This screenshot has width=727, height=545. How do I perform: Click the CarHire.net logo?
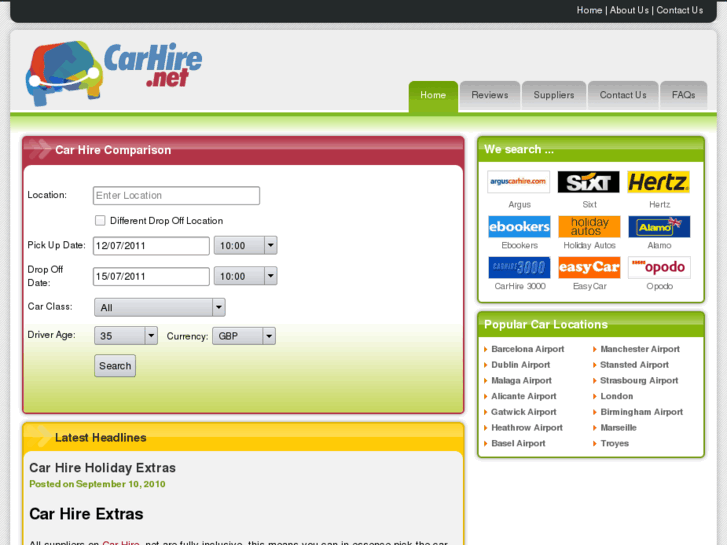pos(114,73)
